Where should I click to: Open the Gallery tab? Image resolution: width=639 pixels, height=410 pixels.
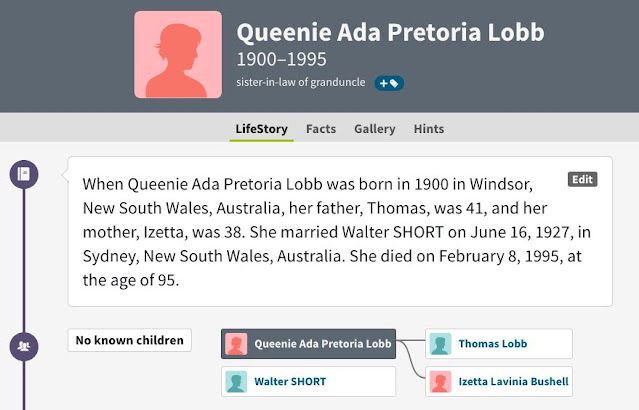click(x=374, y=129)
